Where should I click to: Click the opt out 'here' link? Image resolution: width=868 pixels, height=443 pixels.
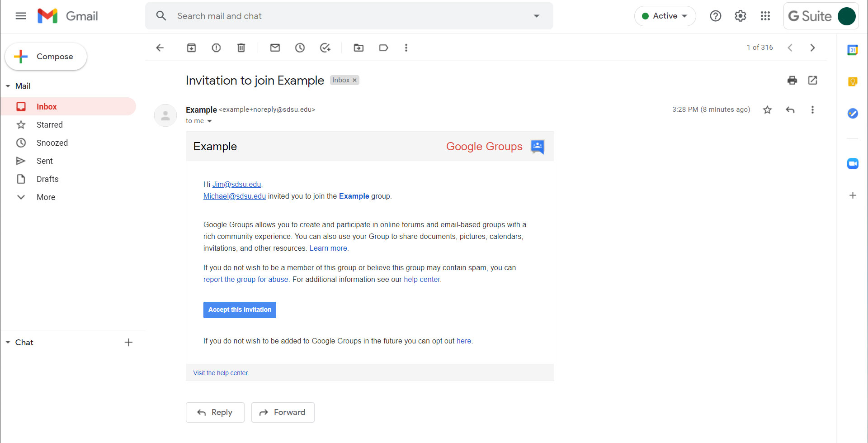pyautogui.click(x=464, y=341)
